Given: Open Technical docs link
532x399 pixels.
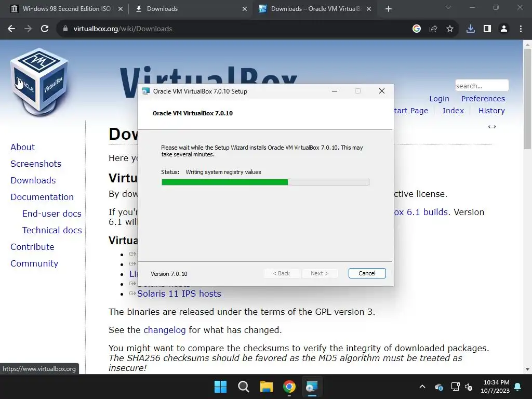Looking at the screenshot, I should click(x=52, y=230).
